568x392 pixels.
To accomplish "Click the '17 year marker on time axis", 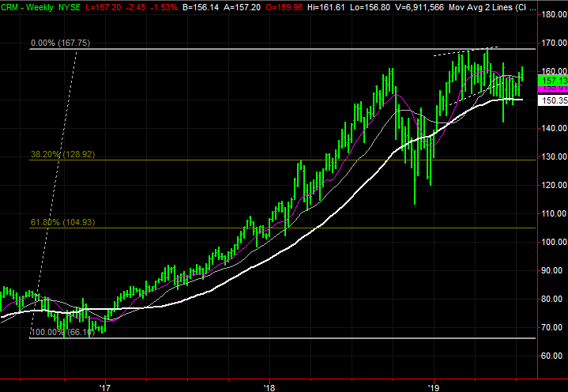I will 105,388.
